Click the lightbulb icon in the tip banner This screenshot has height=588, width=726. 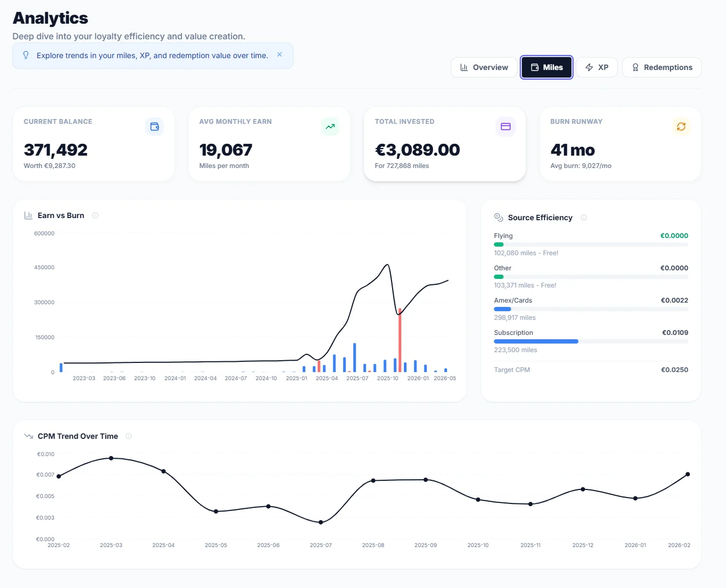pos(25,55)
